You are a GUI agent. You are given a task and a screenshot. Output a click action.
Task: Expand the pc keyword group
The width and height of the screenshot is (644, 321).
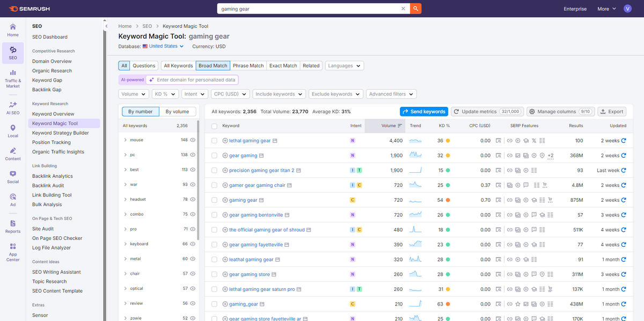(125, 155)
